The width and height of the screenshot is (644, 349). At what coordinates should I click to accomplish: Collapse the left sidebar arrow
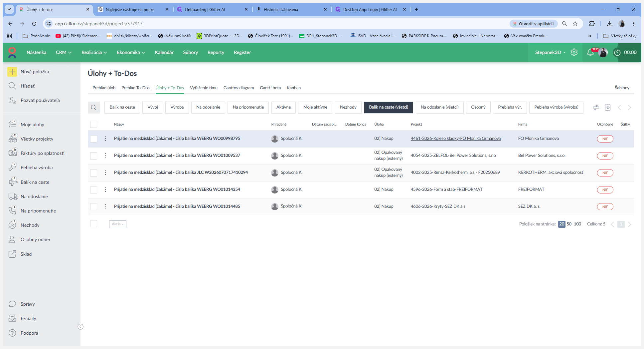coord(80,327)
